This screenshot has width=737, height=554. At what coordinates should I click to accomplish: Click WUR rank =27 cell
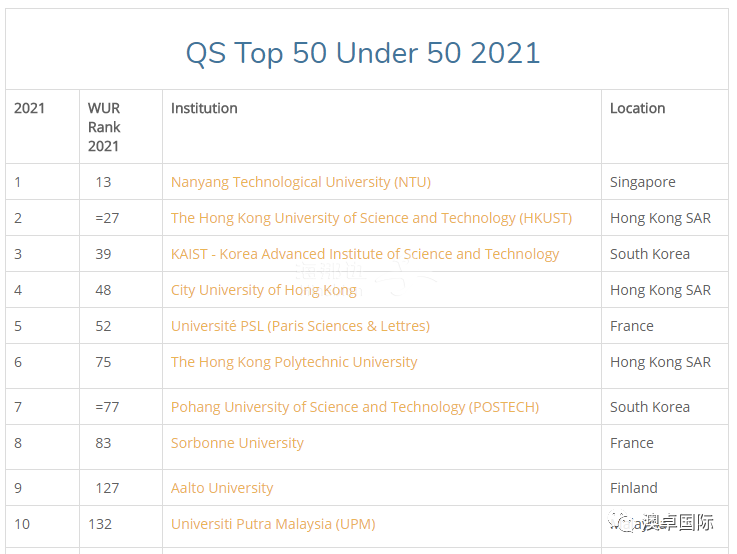click(x=107, y=218)
